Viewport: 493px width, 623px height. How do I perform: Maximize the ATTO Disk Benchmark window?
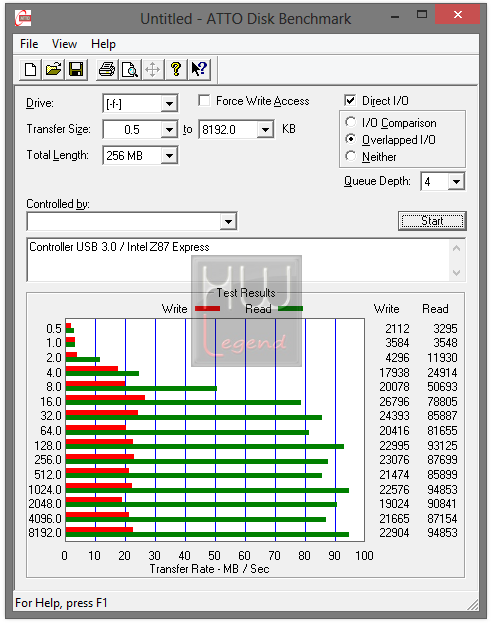pyautogui.click(x=422, y=15)
